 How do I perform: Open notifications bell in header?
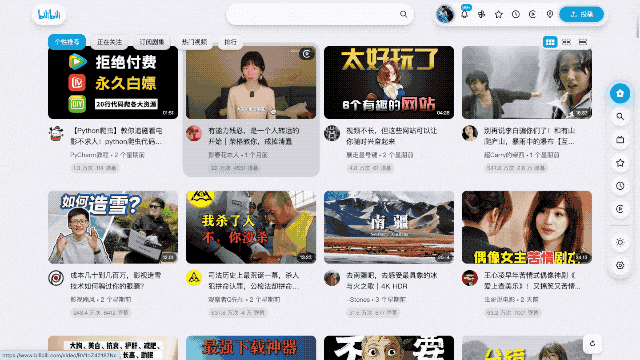[x=464, y=14]
